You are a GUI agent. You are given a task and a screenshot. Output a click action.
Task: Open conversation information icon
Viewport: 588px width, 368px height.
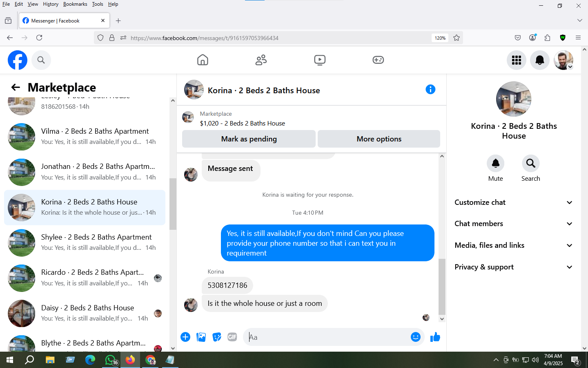(x=430, y=90)
